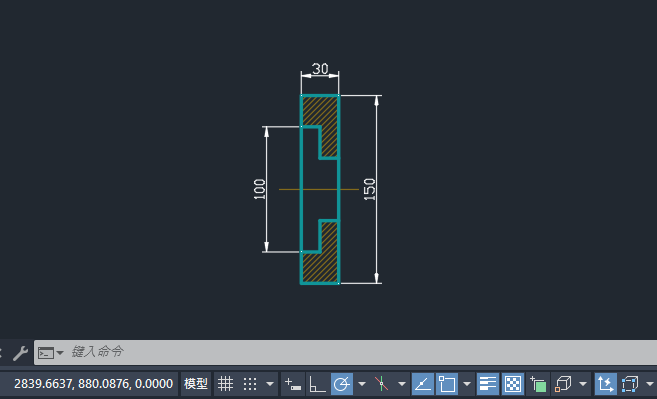657x399 pixels.
Task: Switch to 模型 model space button
Action: coord(196,383)
